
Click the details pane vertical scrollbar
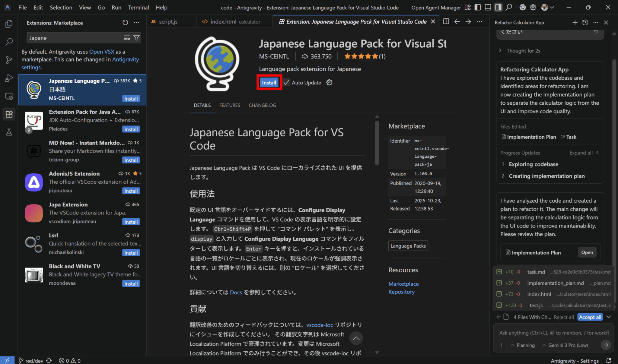coord(377,143)
